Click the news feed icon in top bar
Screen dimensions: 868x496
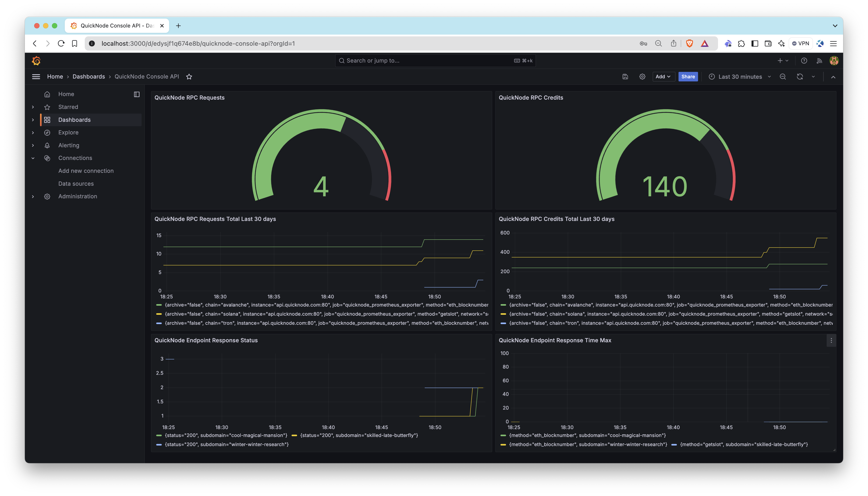[x=819, y=60]
